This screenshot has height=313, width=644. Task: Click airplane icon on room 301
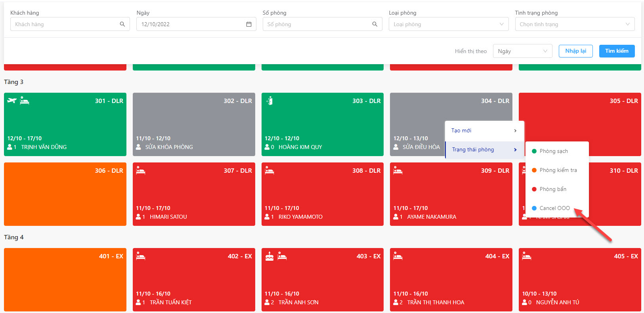pos(12,101)
